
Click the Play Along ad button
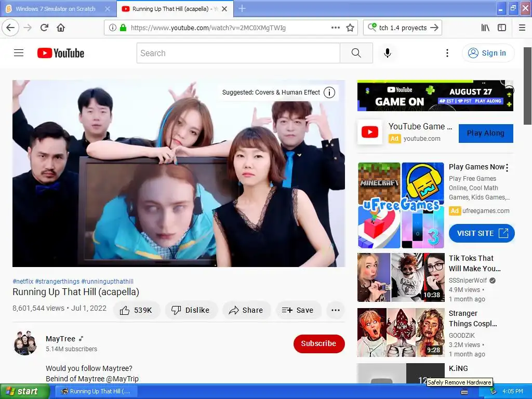click(x=486, y=134)
